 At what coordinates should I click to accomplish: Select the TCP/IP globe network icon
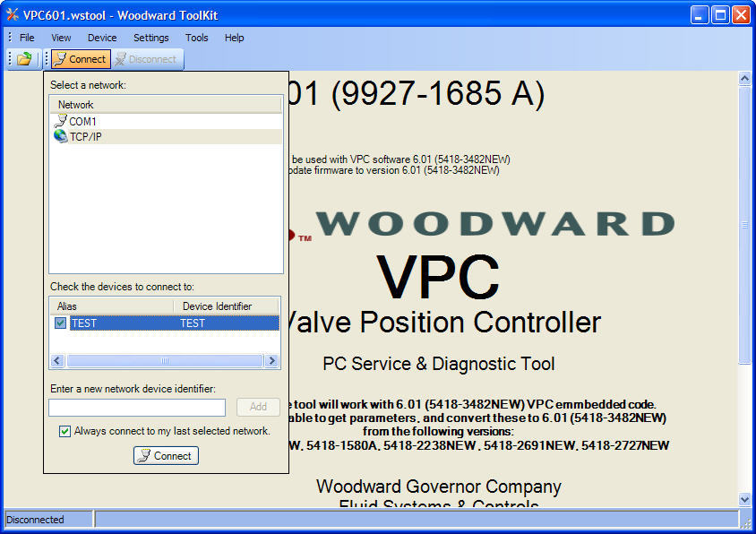[x=60, y=136]
